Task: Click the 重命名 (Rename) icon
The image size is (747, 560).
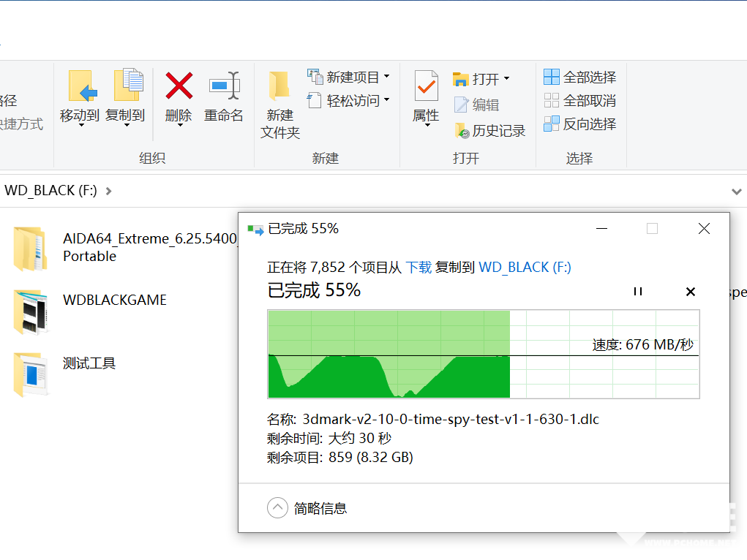Action: click(225, 86)
